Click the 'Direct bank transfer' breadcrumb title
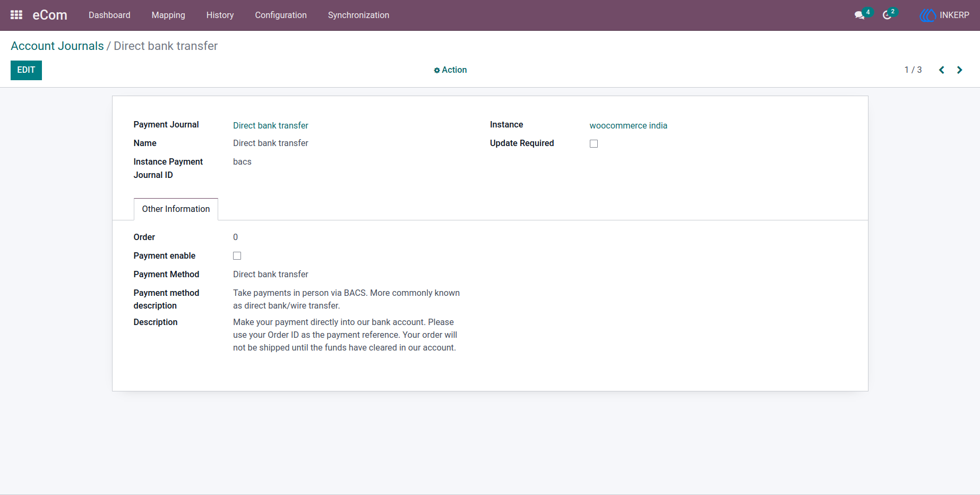Screen dimensions: 980x495 pyautogui.click(x=166, y=46)
